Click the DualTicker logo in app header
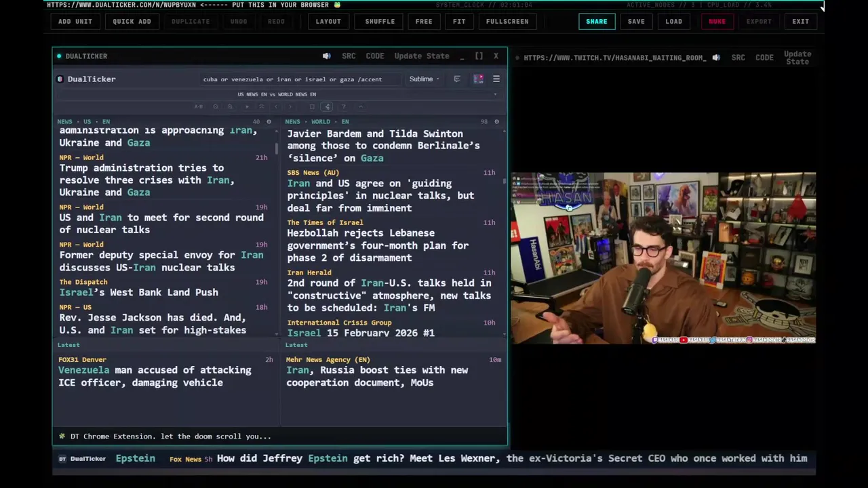Screen dimensions: 868x488 87,79
